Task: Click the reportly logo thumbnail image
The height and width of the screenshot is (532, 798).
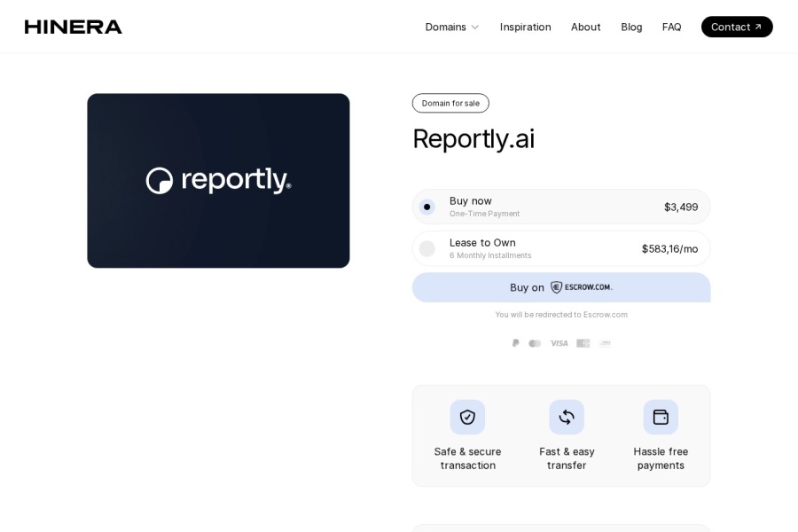Action: coord(218,181)
